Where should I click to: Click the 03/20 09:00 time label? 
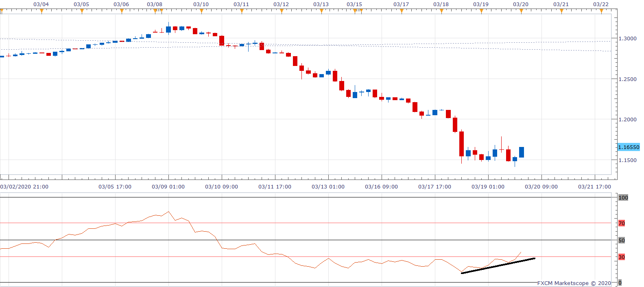(x=541, y=186)
